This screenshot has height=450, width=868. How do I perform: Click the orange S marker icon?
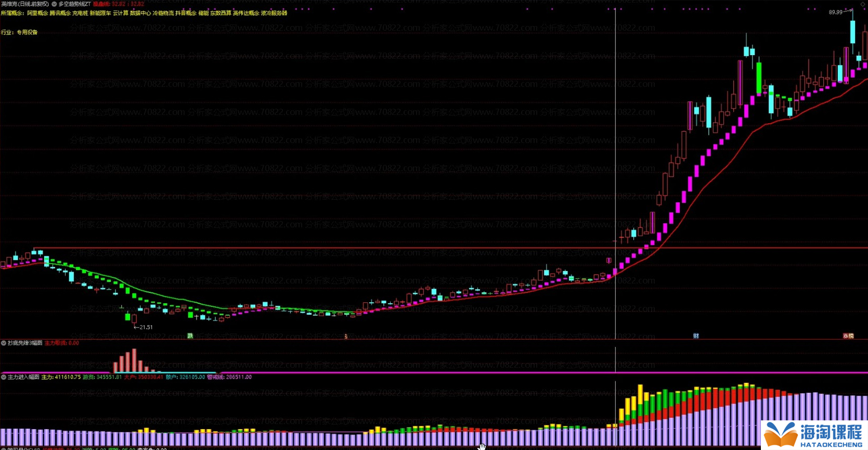click(346, 337)
